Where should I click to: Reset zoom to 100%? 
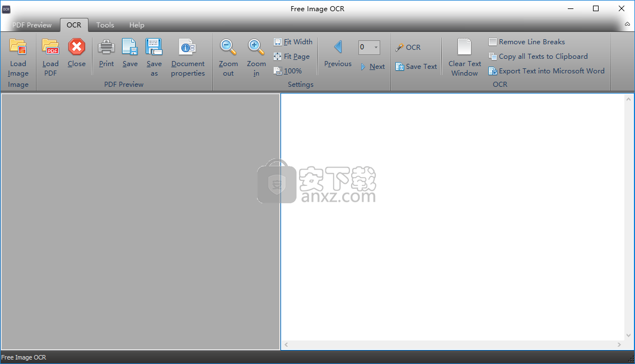coord(288,71)
